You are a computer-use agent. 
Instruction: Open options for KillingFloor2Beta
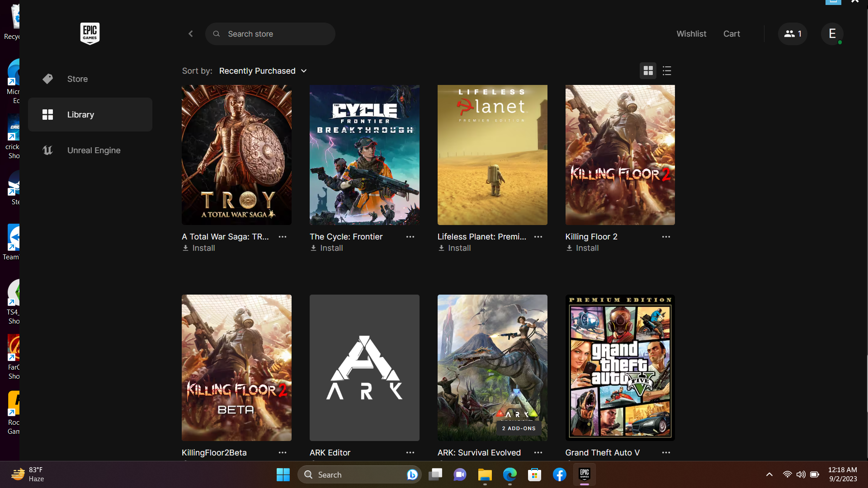283,452
